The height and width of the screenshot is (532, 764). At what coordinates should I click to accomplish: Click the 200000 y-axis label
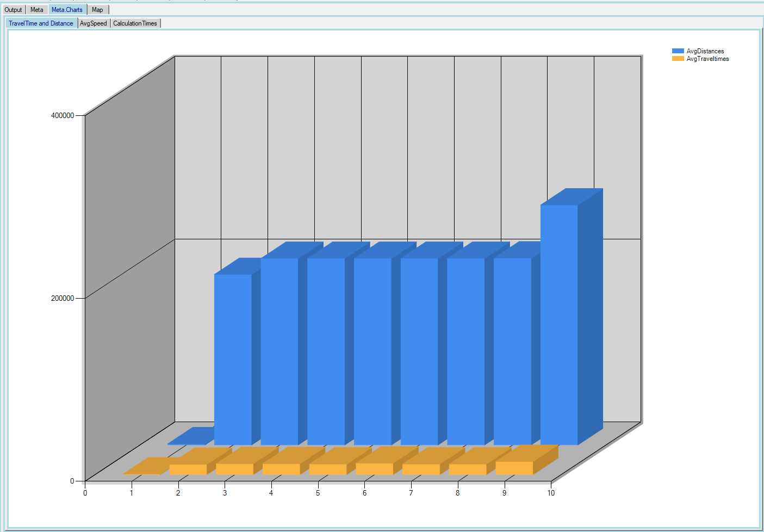tap(63, 298)
